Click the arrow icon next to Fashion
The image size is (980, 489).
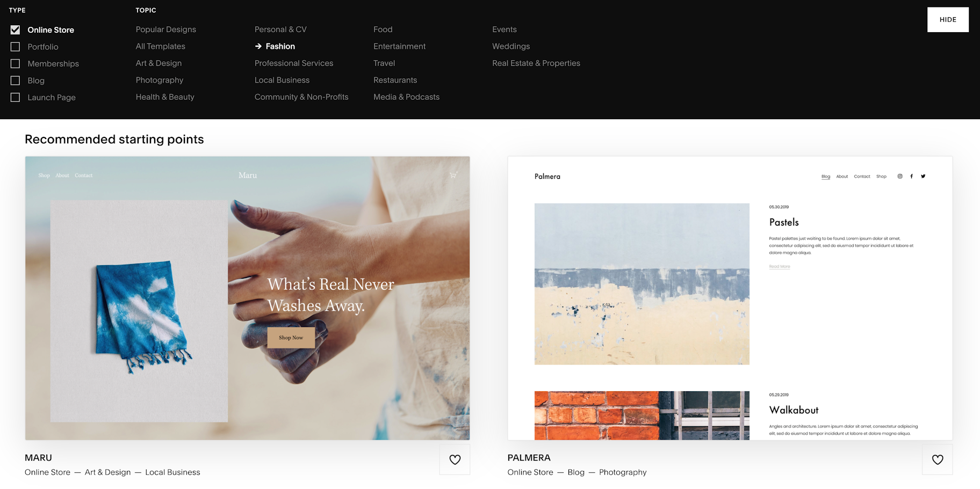258,46
